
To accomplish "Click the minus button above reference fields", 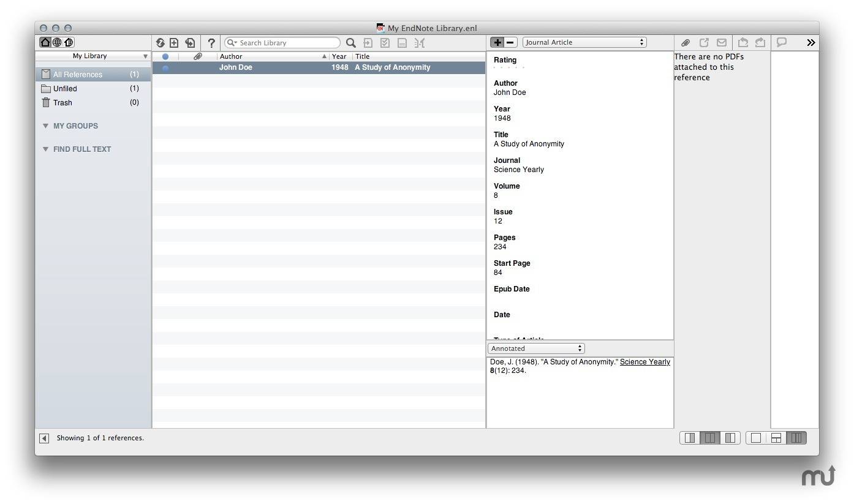I will (510, 42).
